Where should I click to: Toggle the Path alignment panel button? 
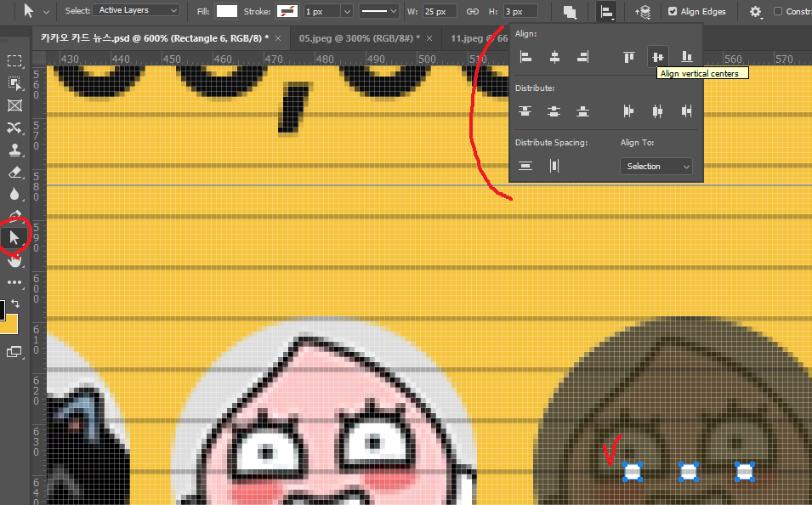tap(606, 12)
